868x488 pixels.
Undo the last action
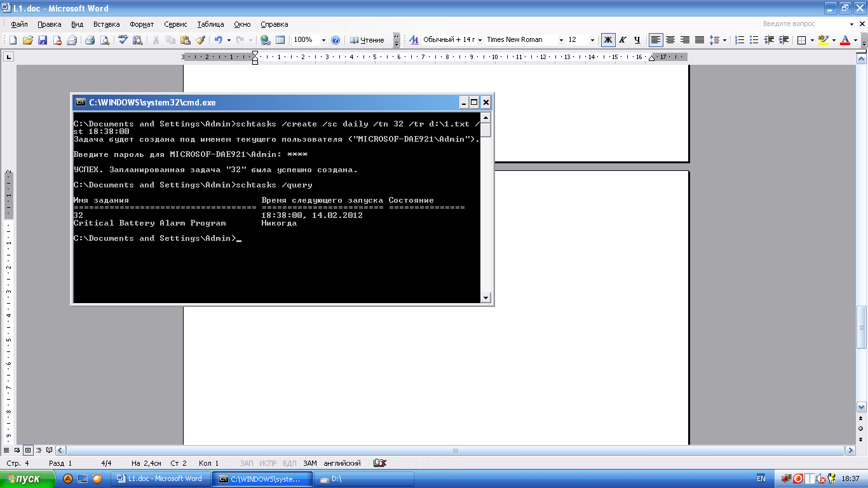pyautogui.click(x=218, y=40)
